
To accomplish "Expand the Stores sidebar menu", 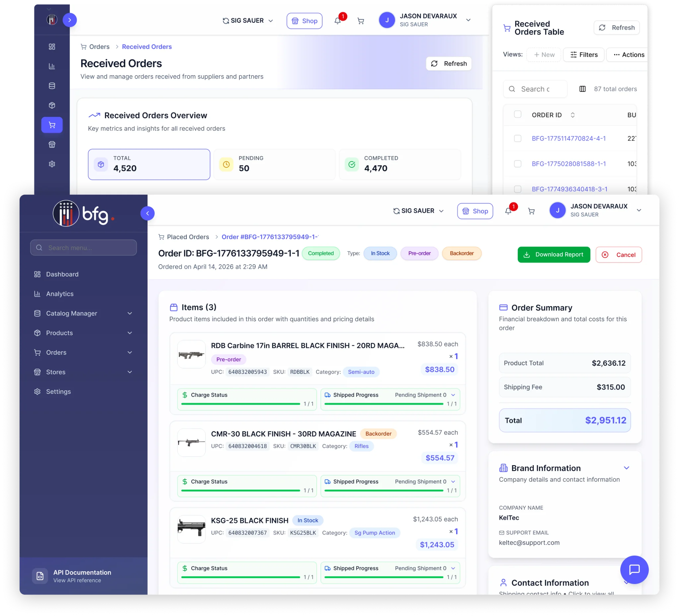I will click(x=84, y=372).
